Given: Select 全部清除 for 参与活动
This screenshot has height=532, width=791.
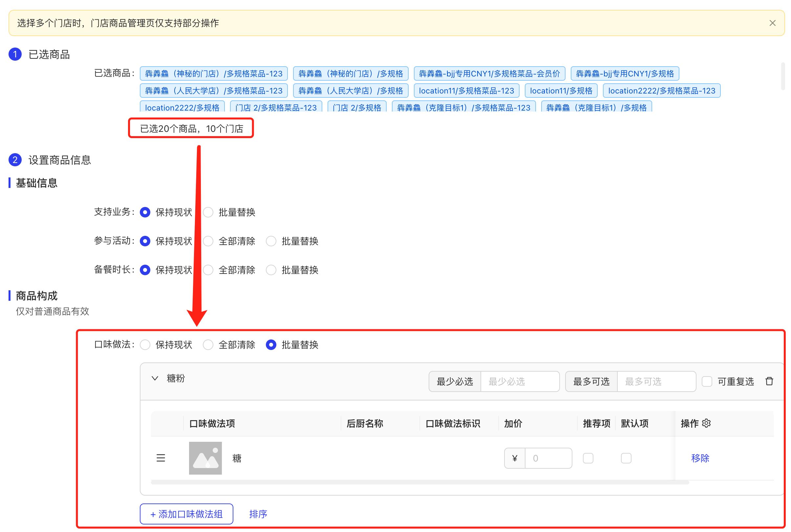Looking at the screenshot, I should click(x=208, y=241).
